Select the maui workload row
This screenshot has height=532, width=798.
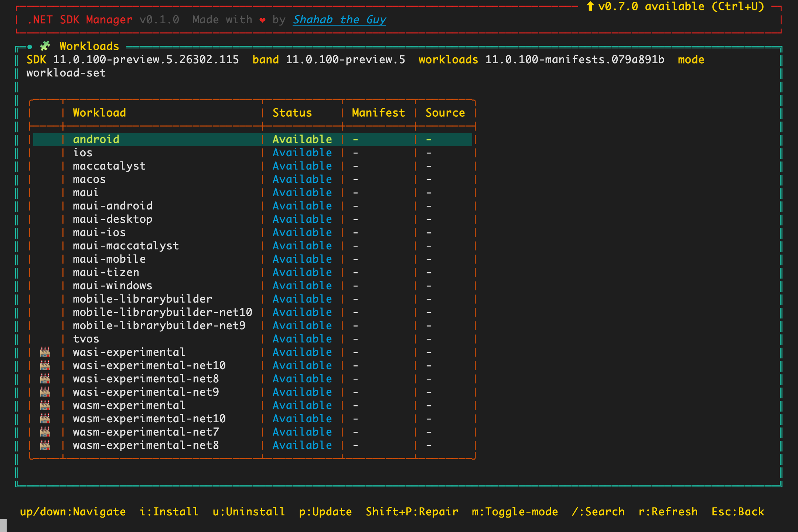(x=253, y=192)
